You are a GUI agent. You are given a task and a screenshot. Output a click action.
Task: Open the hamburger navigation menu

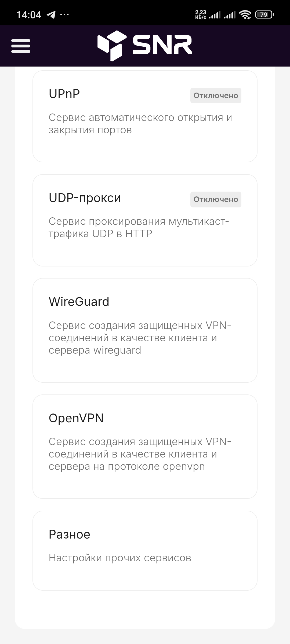click(x=21, y=46)
